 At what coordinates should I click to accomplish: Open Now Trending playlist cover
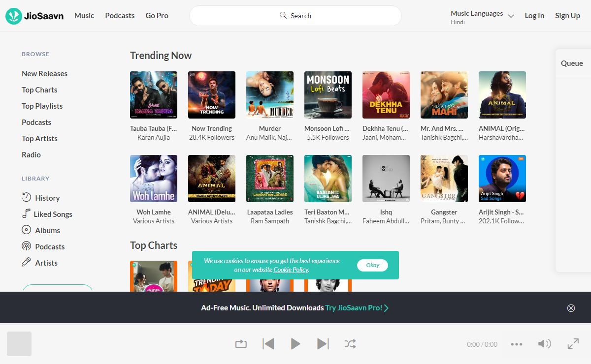coord(212,95)
